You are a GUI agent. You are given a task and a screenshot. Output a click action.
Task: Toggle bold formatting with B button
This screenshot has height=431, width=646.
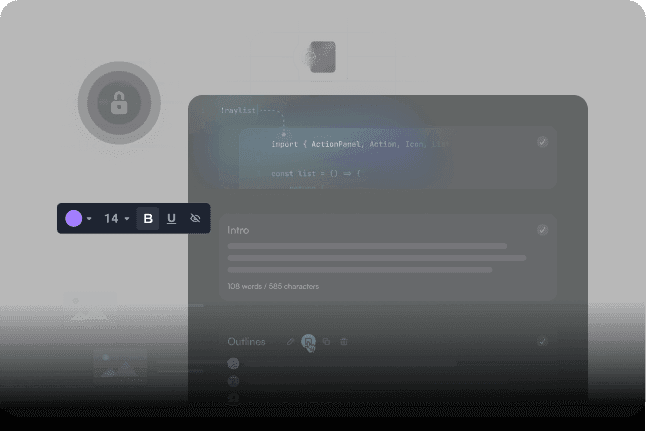[148, 218]
